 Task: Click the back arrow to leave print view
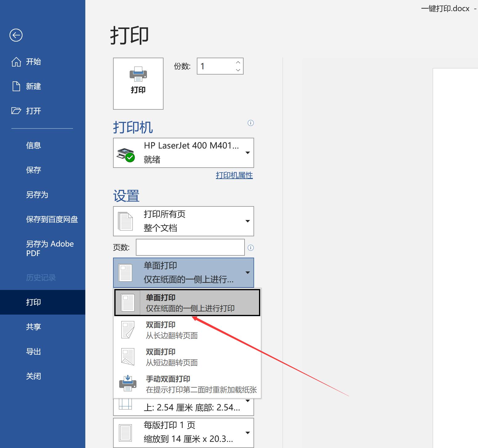pyautogui.click(x=16, y=35)
